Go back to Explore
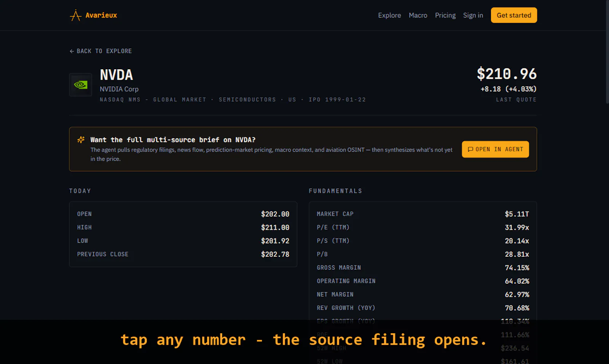 100,51
